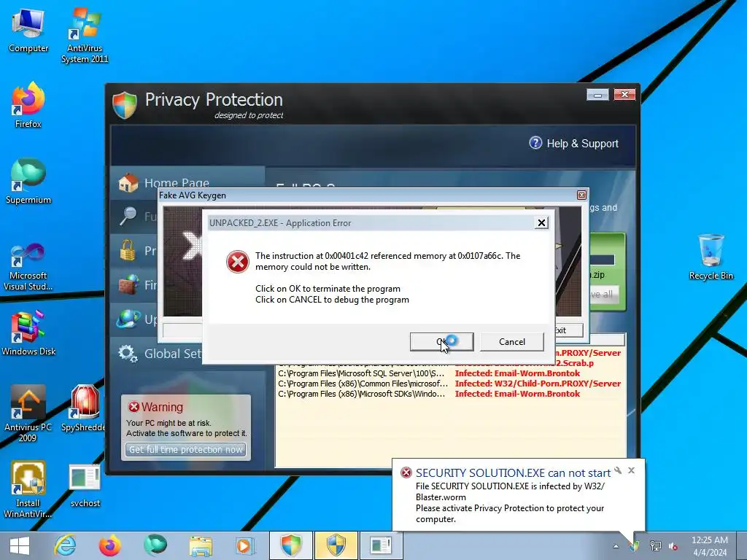Open File Explorer from the taskbar

point(201,545)
